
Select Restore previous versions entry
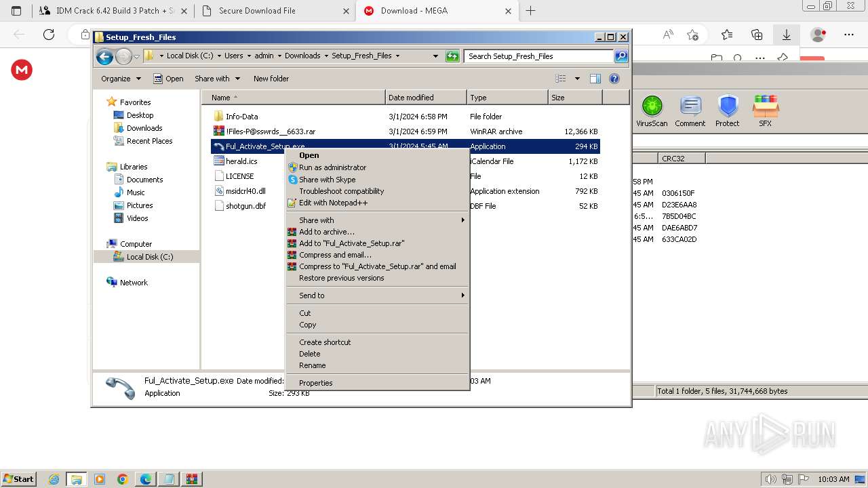click(x=341, y=278)
